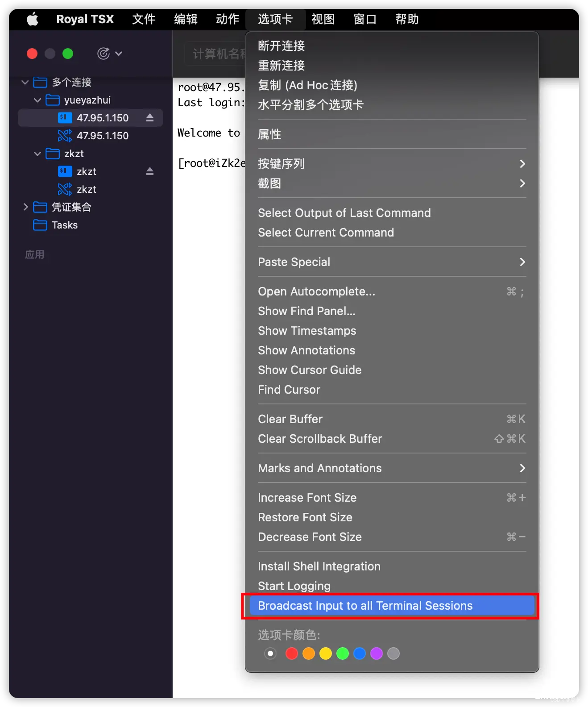Open the dropdown arrow beside dashboard icon
This screenshot has height=707, width=588.
click(x=119, y=54)
